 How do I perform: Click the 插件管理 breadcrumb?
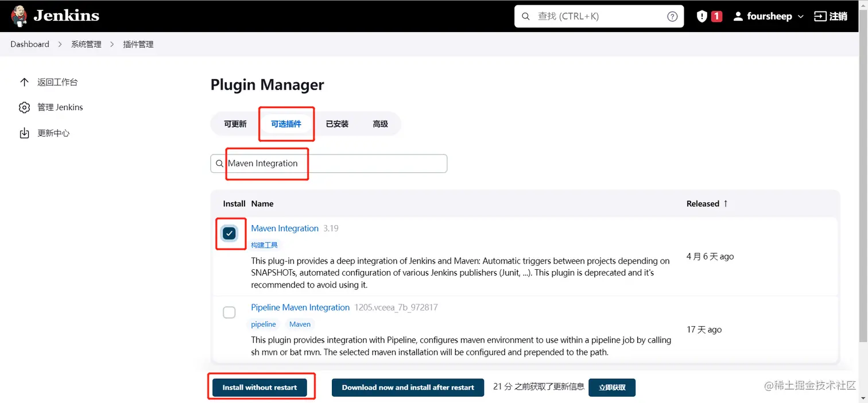click(x=138, y=44)
